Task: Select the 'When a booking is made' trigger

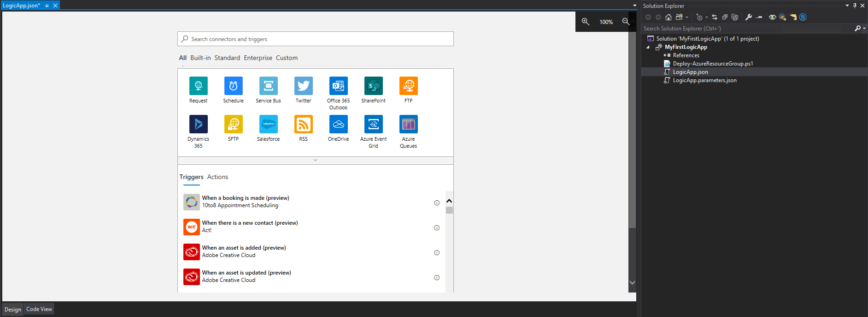Action: 246,202
